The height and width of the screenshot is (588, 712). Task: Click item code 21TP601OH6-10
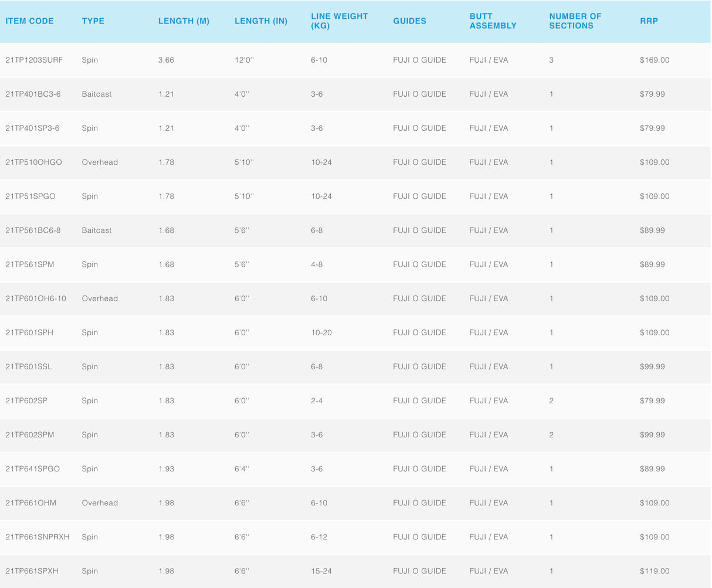click(36, 298)
